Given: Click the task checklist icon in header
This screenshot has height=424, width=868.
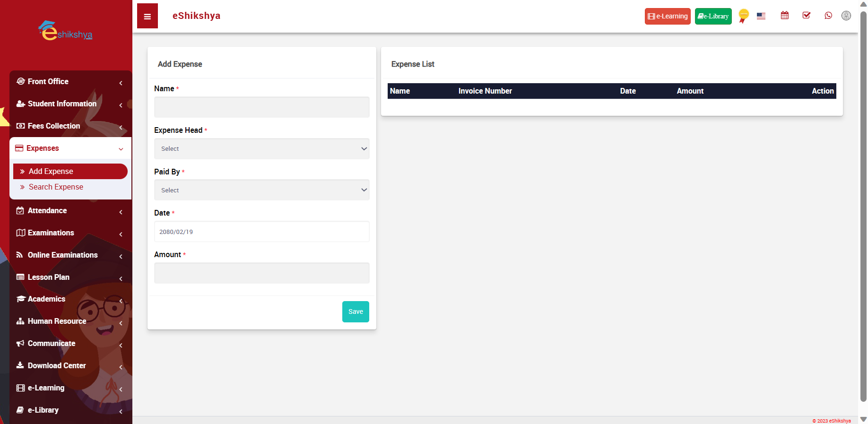Looking at the screenshot, I should pyautogui.click(x=806, y=16).
